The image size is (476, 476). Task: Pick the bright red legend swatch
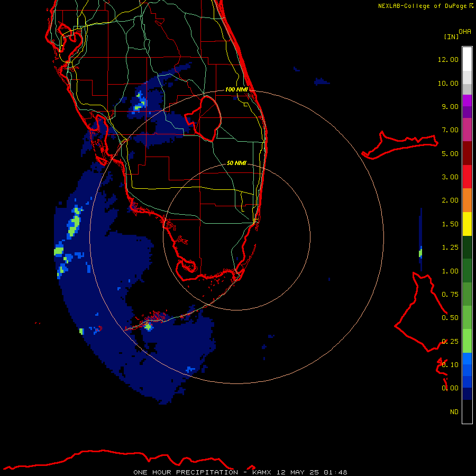click(x=467, y=177)
